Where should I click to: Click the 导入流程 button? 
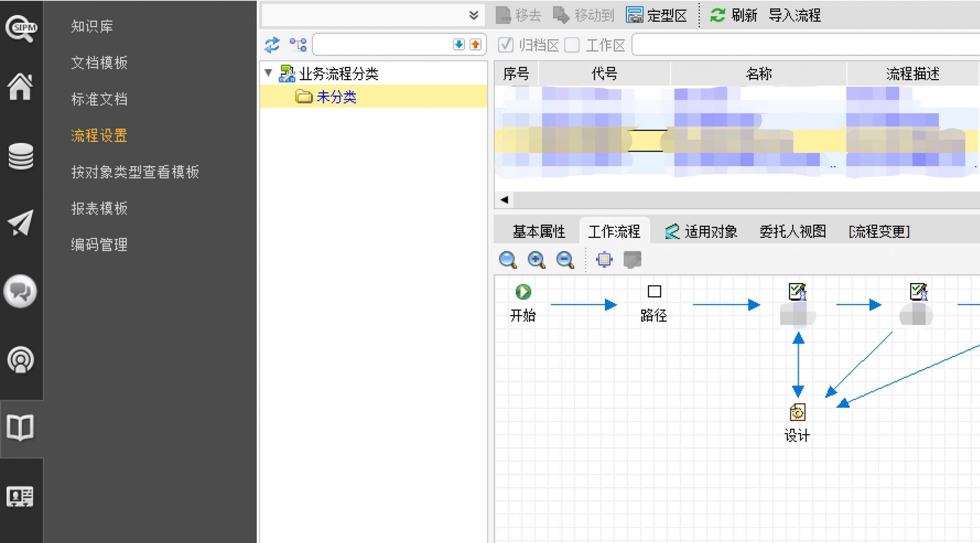pyautogui.click(x=795, y=15)
